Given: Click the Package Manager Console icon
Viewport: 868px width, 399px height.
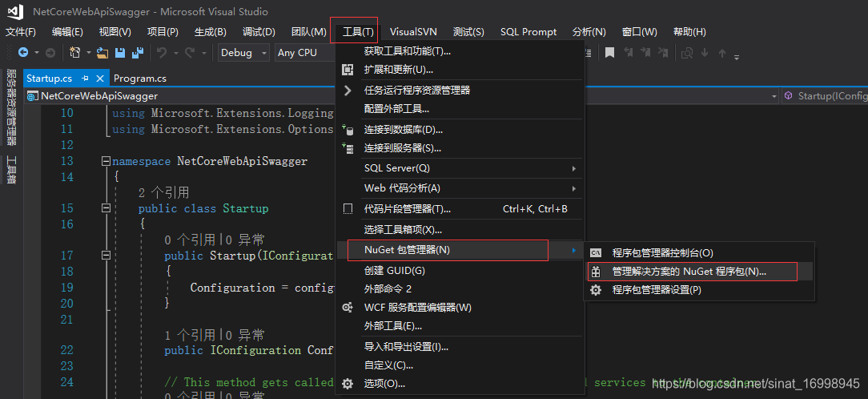Looking at the screenshot, I should 596,252.
